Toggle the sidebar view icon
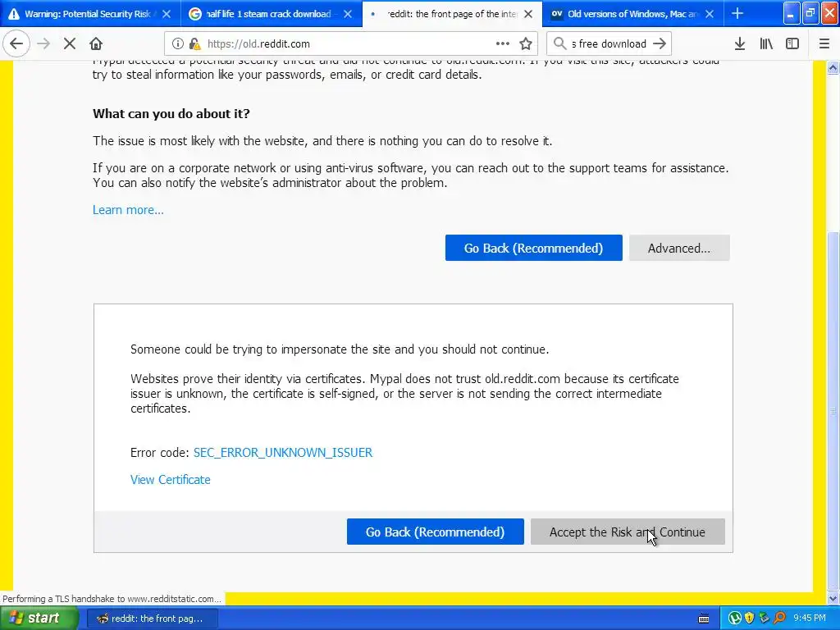 (792, 44)
